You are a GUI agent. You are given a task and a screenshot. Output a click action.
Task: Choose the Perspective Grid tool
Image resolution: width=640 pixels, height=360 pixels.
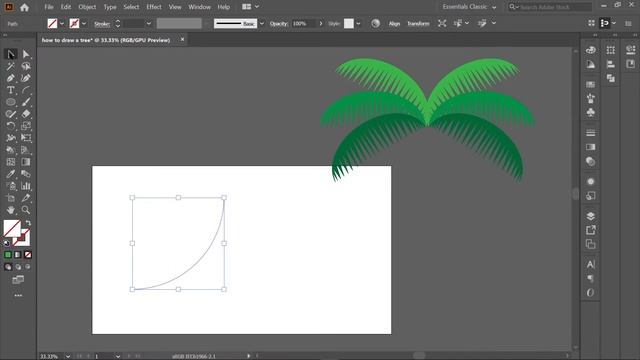[26, 150]
